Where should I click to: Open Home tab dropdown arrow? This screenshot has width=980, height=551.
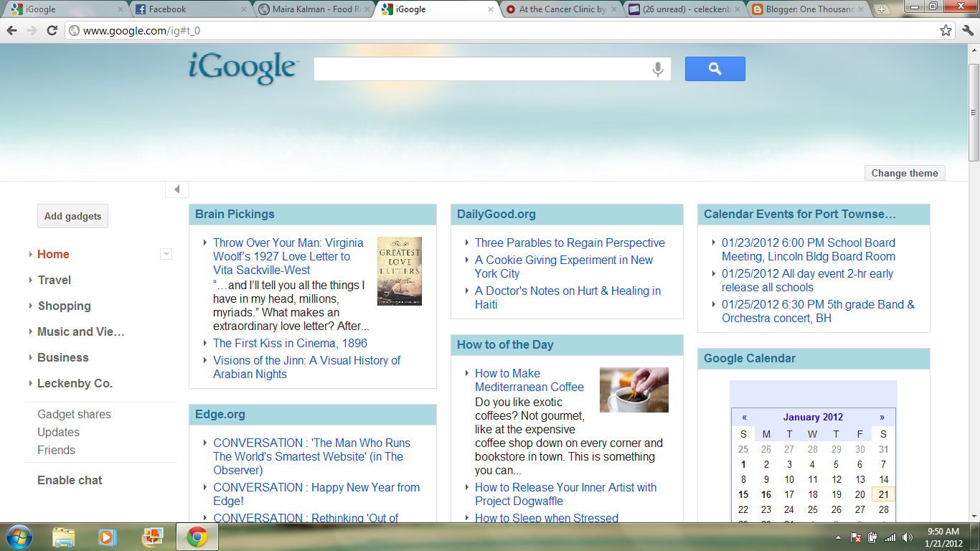(166, 254)
